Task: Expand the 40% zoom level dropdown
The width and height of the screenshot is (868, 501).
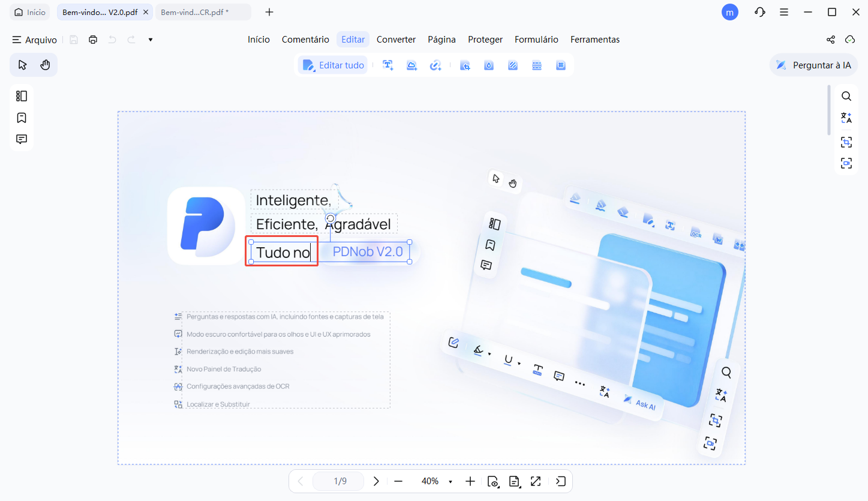Action: click(x=450, y=482)
